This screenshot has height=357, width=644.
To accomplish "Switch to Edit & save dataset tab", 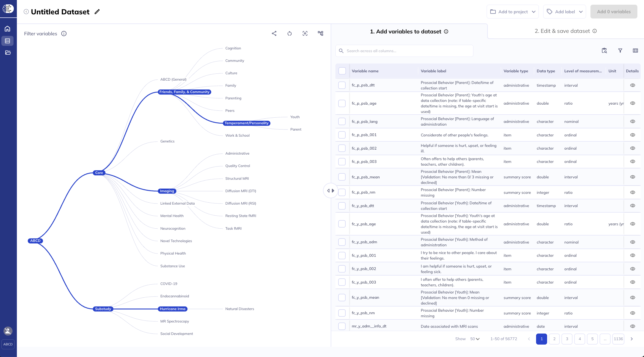I will [x=566, y=31].
